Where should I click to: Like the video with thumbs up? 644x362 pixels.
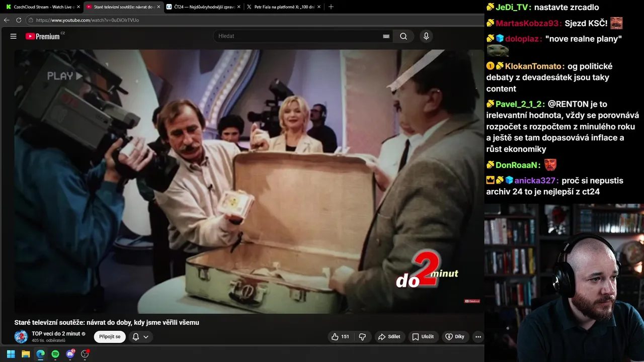[x=341, y=337]
